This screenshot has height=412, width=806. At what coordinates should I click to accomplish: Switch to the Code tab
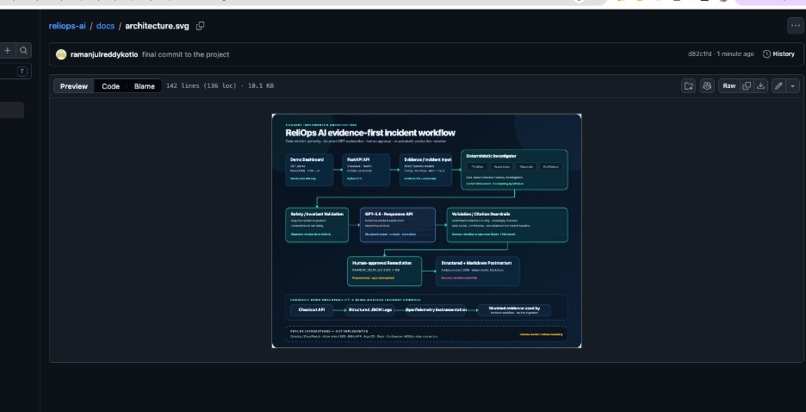point(111,86)
